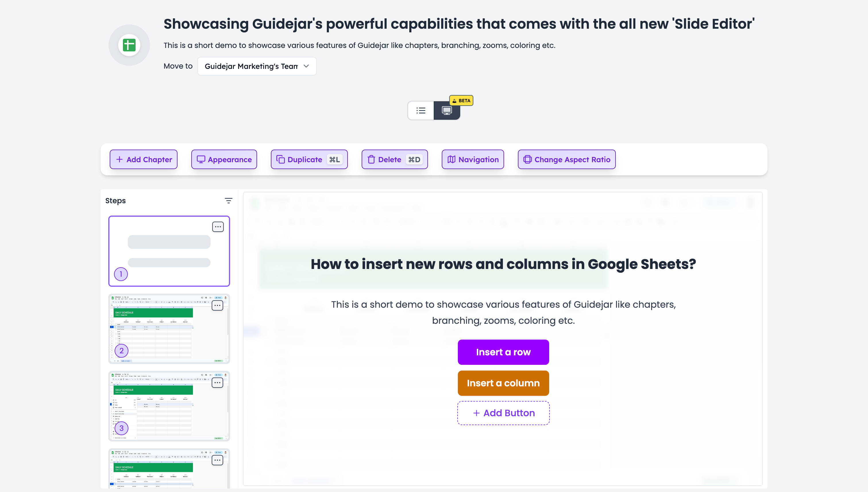868x492 pixels.
Task: Click the Add Chapter button
Action: coord(143,160)
